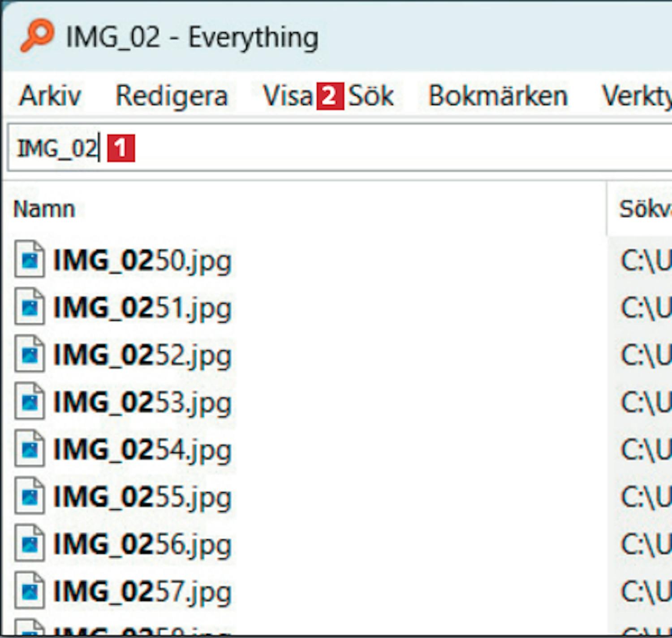672x638 pixels.
Task: Click the file name IMG_0251.jpg
Action: pyautogui.click(x=142, y=308)
